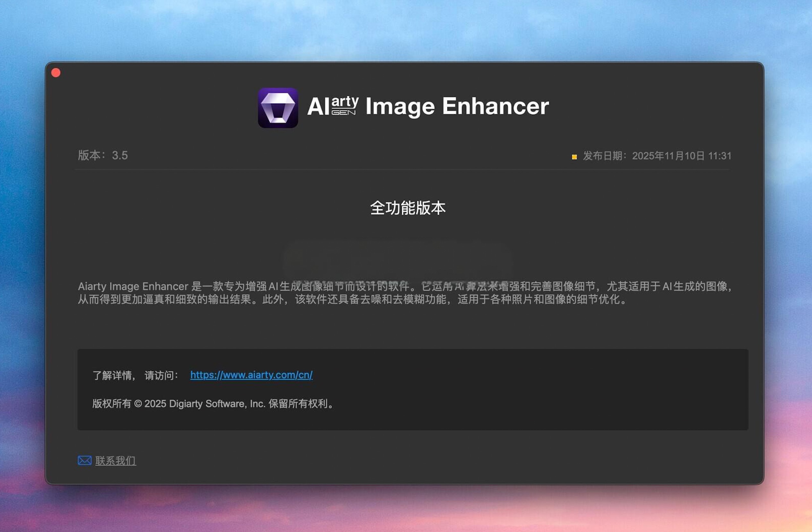Click the envelope icon beside 联系我们
Image resolution: width=812 pixels, height=532 pixels.
84,460
